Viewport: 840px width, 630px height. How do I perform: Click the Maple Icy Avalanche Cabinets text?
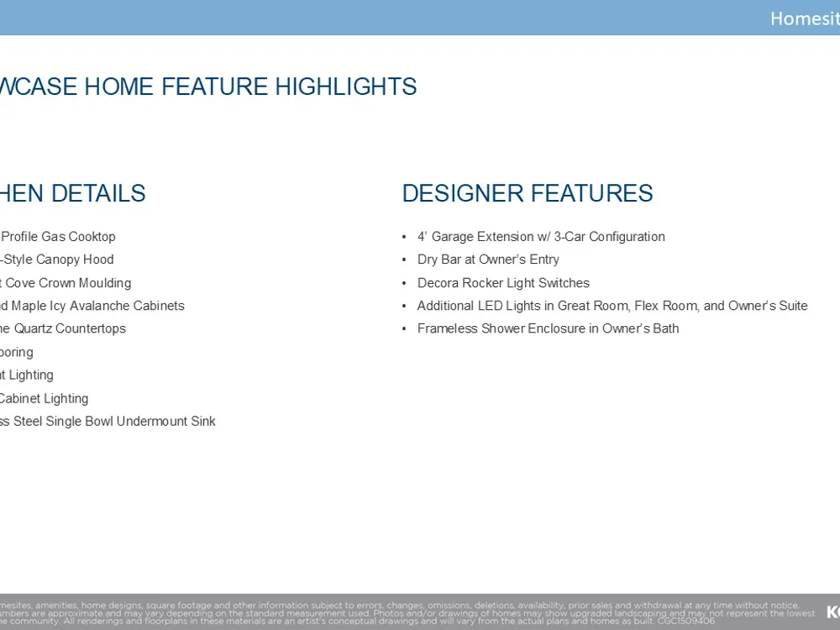pos(92,306)
